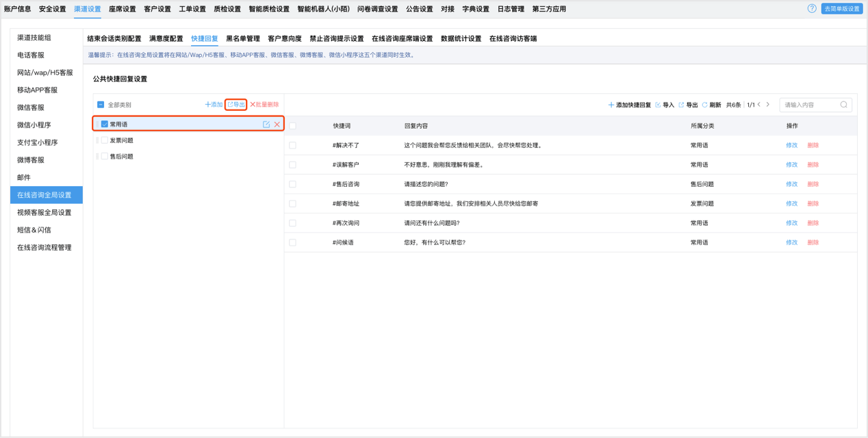Open 工单设置 top menu
The width and height of the screenshot is (868, 438).
coord(192,9)
